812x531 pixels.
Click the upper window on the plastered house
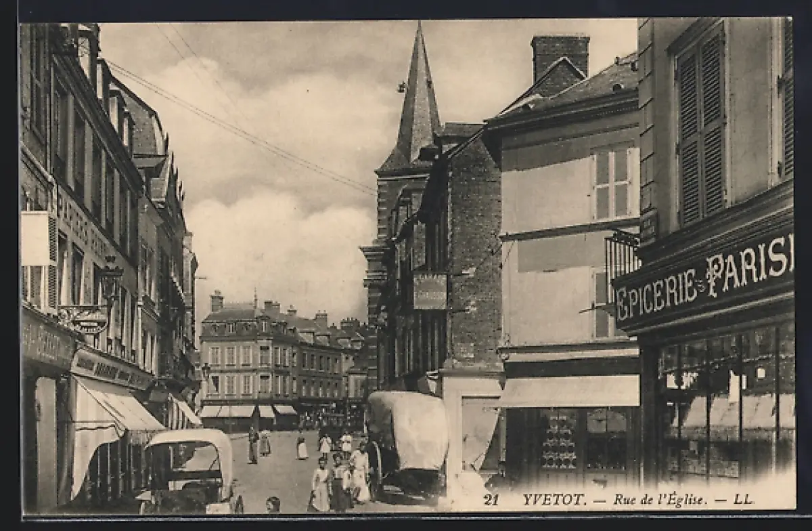click(612, 183)
